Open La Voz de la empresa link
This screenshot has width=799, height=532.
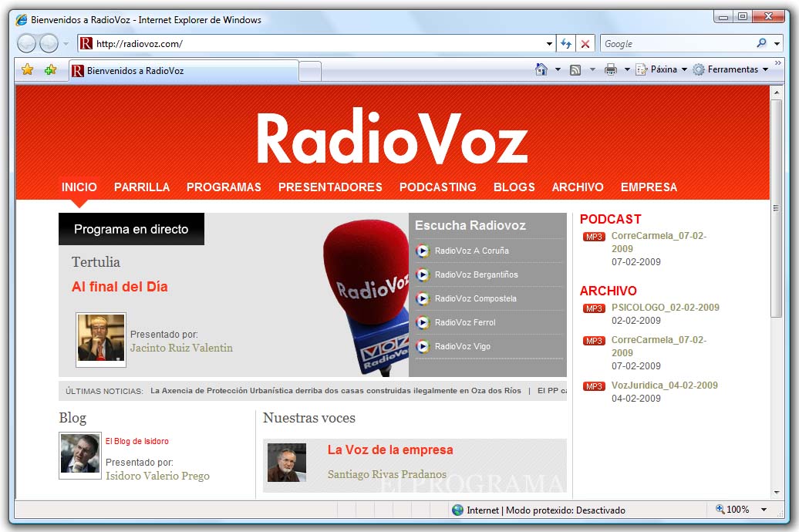(x=390, y=450)
